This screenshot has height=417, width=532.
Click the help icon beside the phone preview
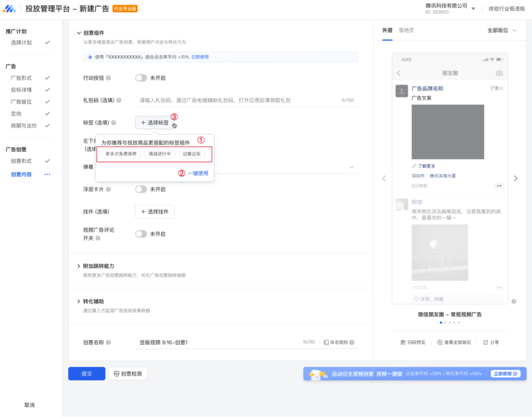(x=514, y=302)
